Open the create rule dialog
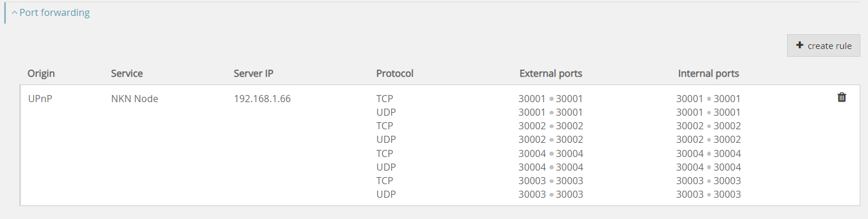Screen dimensions: 868x219 [x=823, y=45]
